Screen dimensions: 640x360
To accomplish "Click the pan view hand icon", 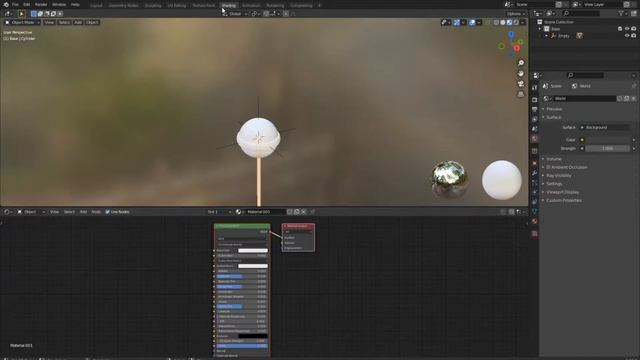I will [x=521, y=73].
